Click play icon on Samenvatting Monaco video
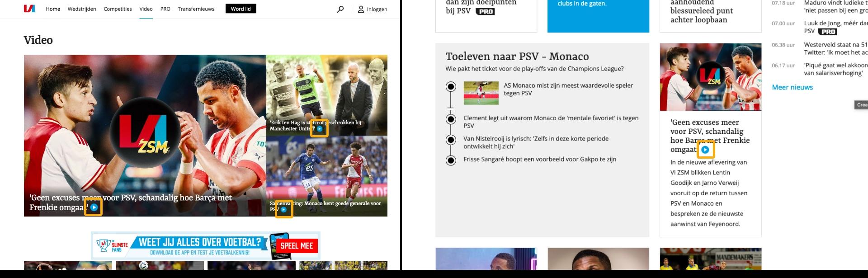Viewport: 868px width, 278px height. coord(284,210)
